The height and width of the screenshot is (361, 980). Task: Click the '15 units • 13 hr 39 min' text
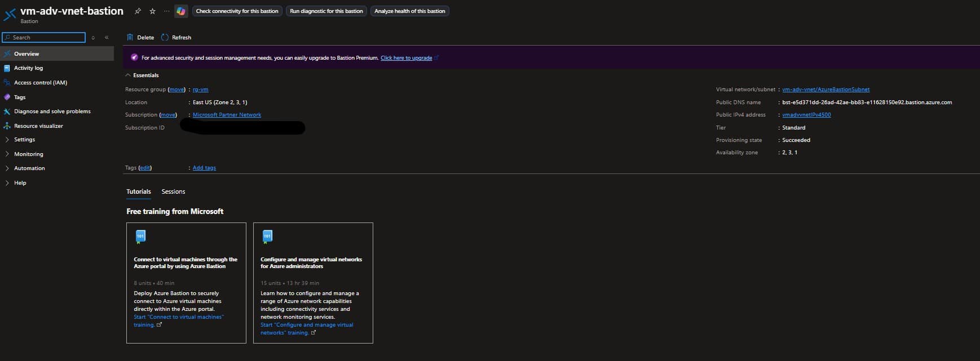tap(290, 283)
